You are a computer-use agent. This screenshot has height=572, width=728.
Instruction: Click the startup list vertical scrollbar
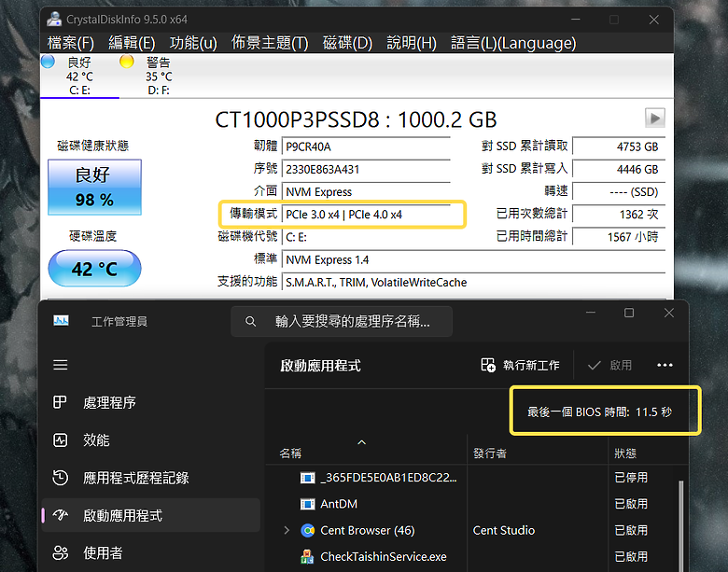pos(681,526)
